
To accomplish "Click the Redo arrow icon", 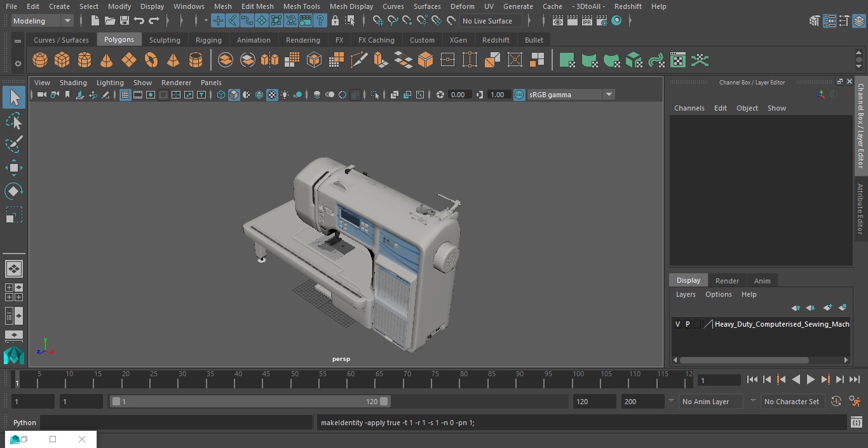I will pos(154,21).
